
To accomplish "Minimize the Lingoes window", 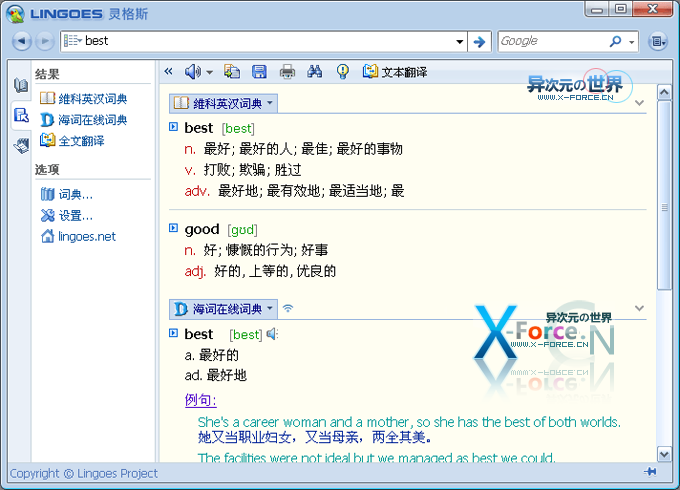I will tap(597, 9).
